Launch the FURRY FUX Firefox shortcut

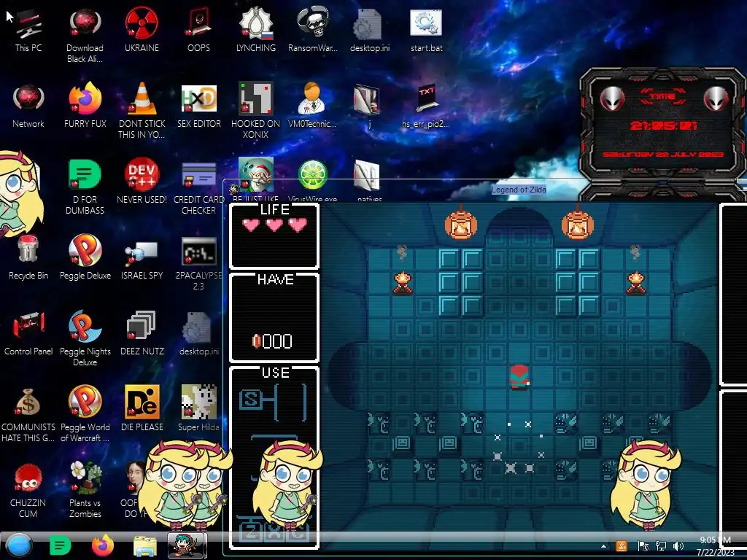pos(85,106)
